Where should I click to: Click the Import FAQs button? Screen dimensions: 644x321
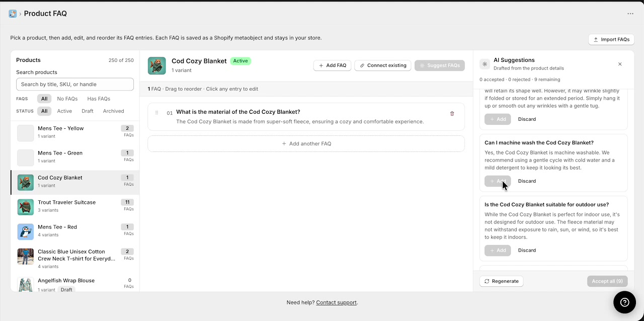click(611, 39)
